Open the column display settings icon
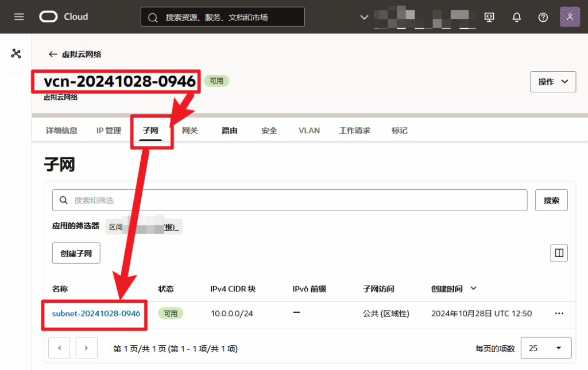Viewport: 588px width, 370px height. [559, 253]
